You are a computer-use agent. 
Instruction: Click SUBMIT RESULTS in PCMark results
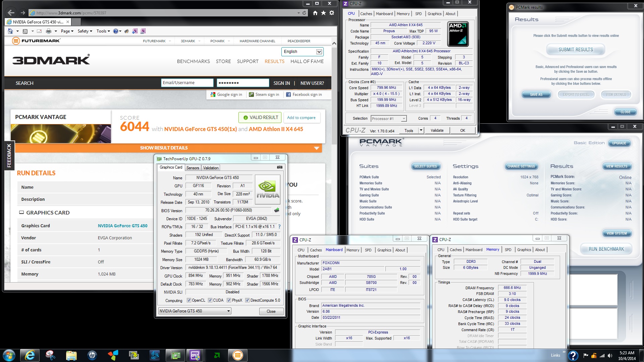click(x=576, y=50)
